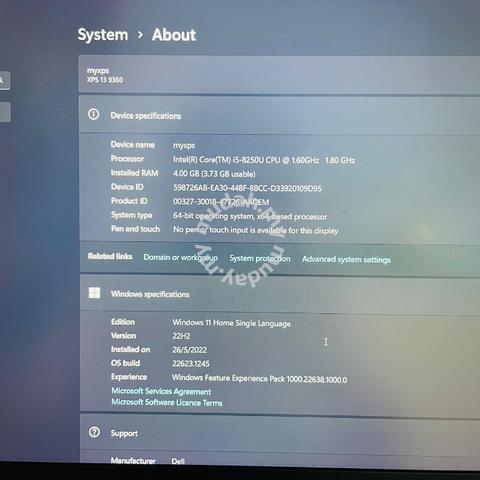Screen dimensions: 480x480
Task: Click the XPS 13 9360 model text
Action: 105,80
